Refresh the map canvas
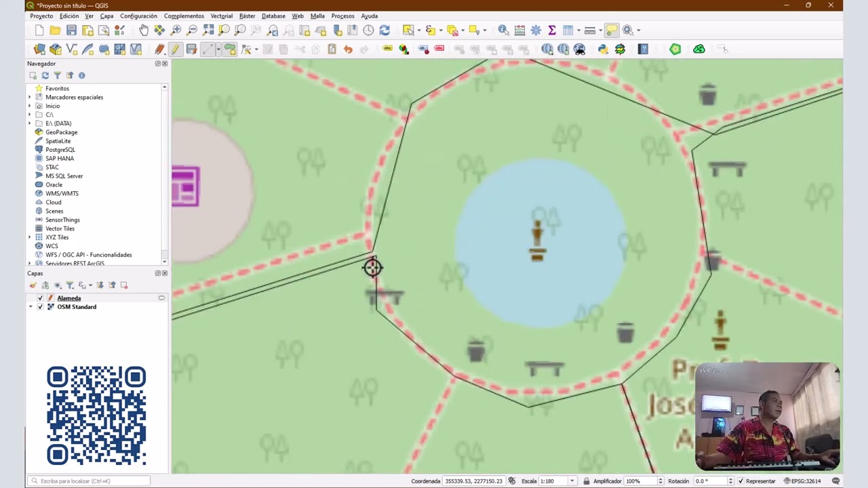 tap(384, 30)
